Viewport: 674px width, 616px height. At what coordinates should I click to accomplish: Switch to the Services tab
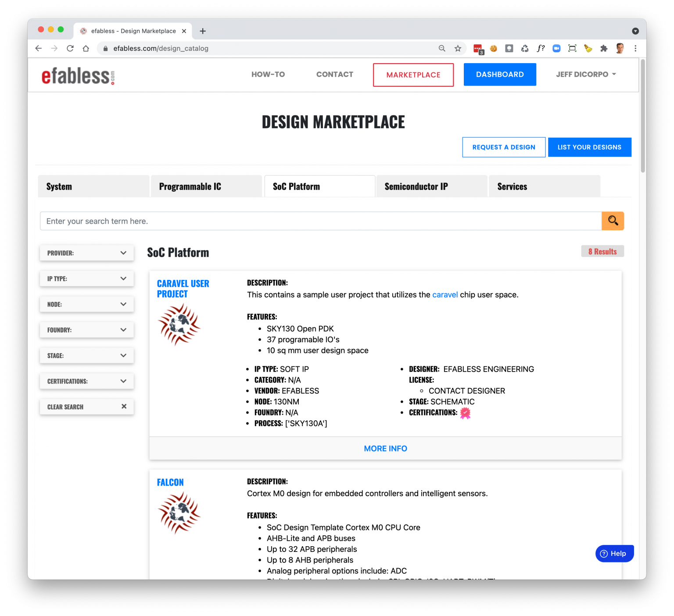[545, 186]
